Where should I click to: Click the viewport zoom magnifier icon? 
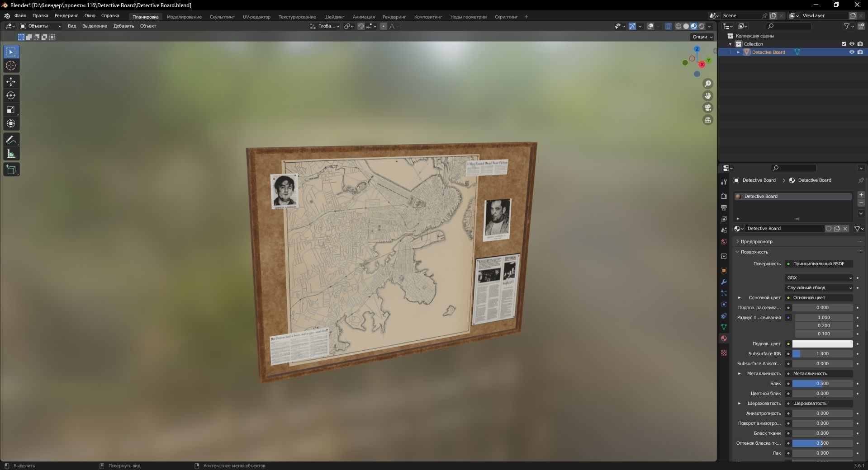tap(708, 84)
